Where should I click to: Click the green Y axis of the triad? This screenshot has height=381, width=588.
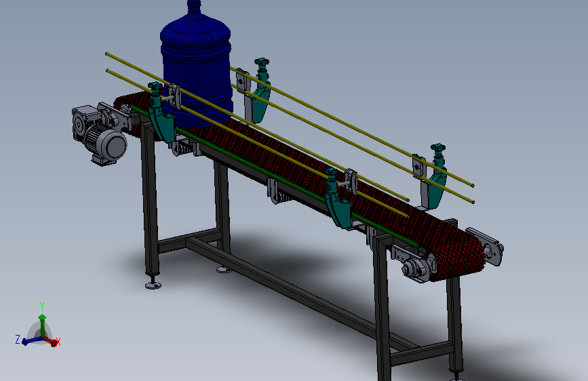[42, 325]
